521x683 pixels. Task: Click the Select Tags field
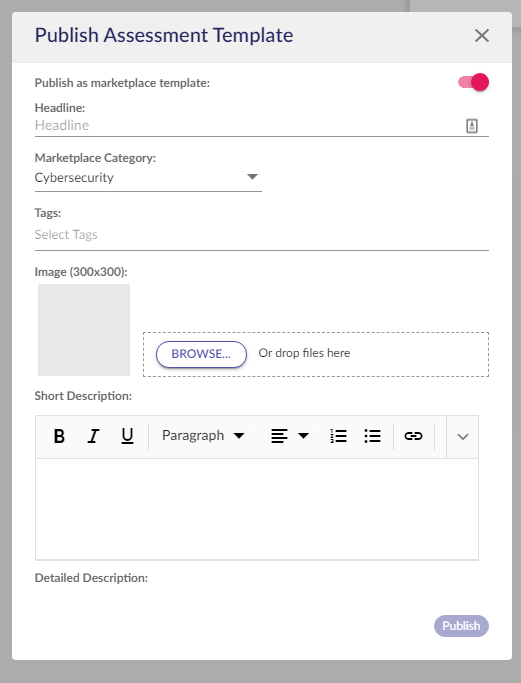click(x=262, y=235)
